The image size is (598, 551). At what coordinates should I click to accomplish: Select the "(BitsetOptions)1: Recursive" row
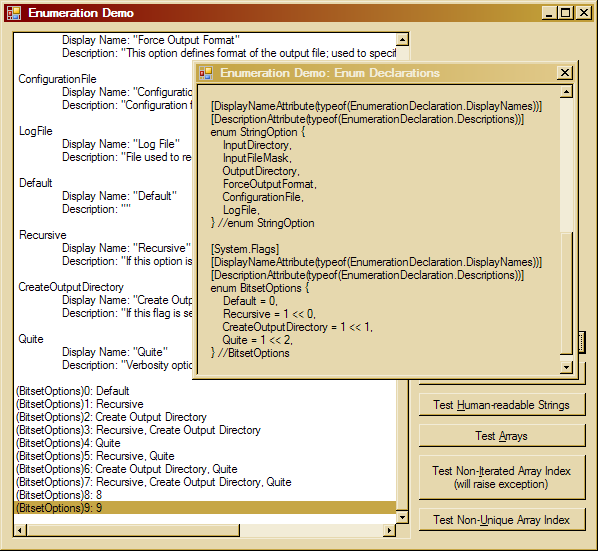pos(206,404)
